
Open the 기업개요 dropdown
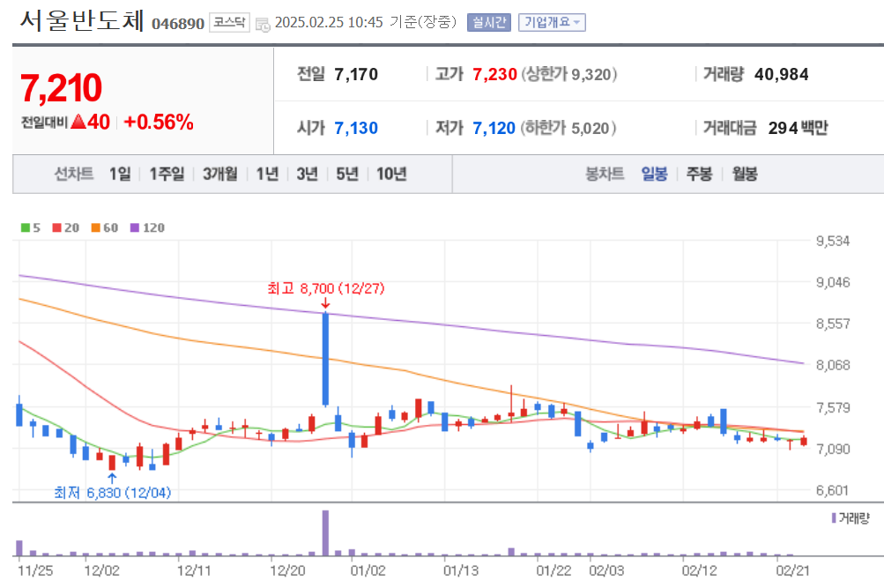(551, 22)
